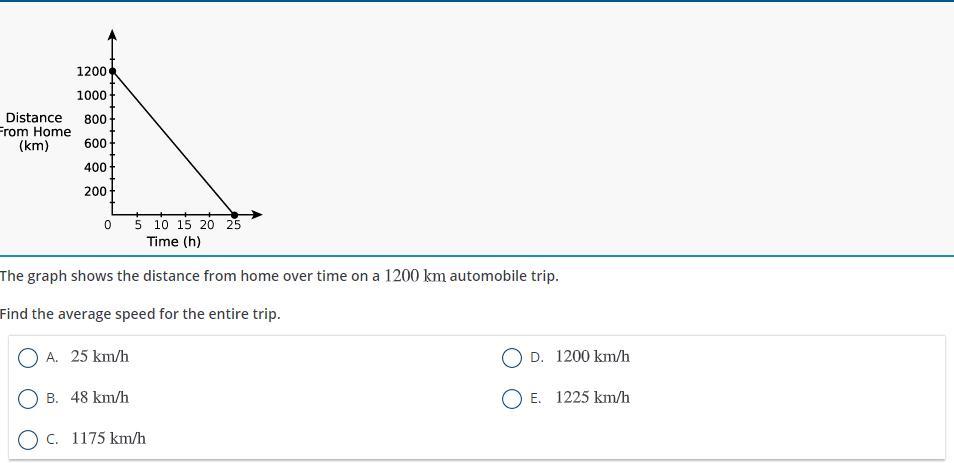Choose the 1200 km/h answer text
Image resolution: width=954 pixels, height=463 pixels.
[x=593, y=357]
